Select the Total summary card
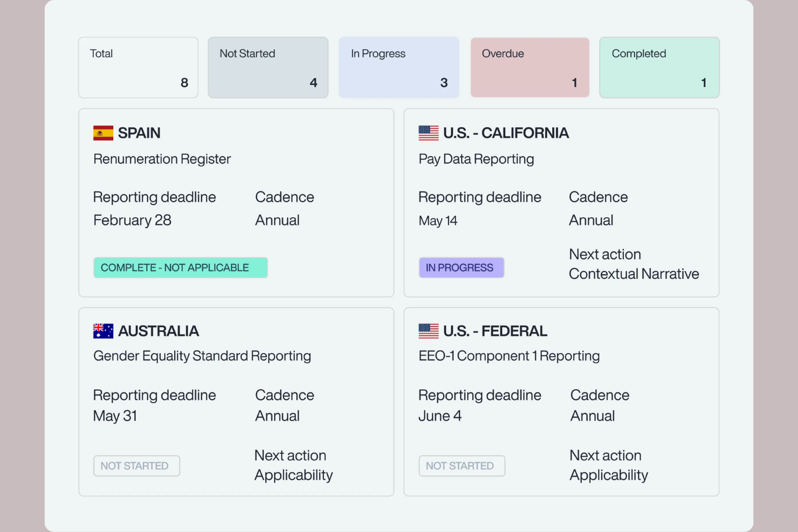This screenshot has width=798, height=532. [138, 67]
